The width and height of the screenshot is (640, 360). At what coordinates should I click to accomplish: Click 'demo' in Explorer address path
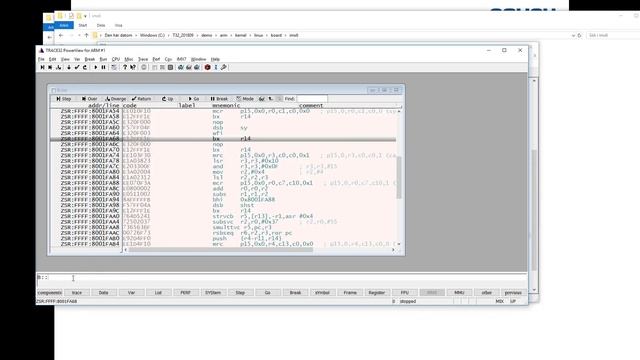[x=207, y=36]
